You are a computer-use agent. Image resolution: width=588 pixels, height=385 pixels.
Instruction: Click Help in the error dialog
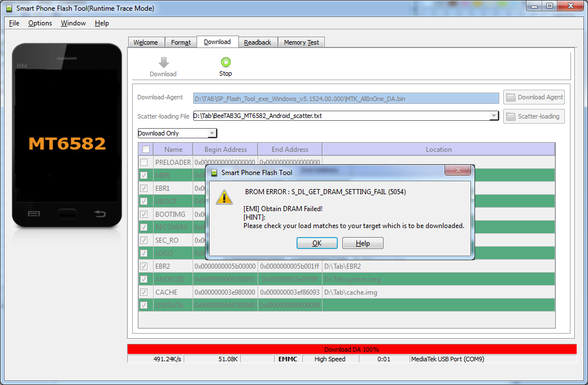(x=363, y=243)
